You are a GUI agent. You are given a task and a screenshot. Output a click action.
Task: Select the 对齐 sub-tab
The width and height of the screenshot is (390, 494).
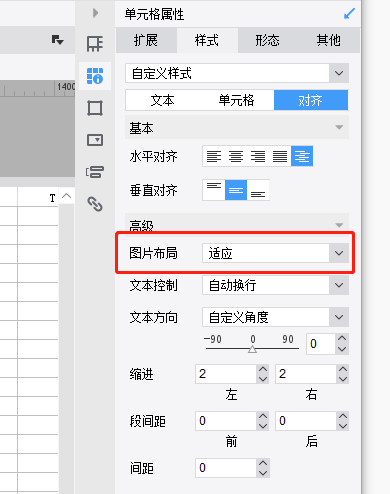(x=311, y=100)
